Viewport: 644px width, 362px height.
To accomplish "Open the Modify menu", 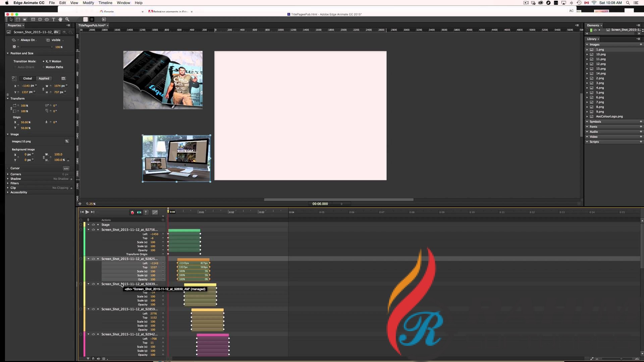I will (x=88, y=3).
